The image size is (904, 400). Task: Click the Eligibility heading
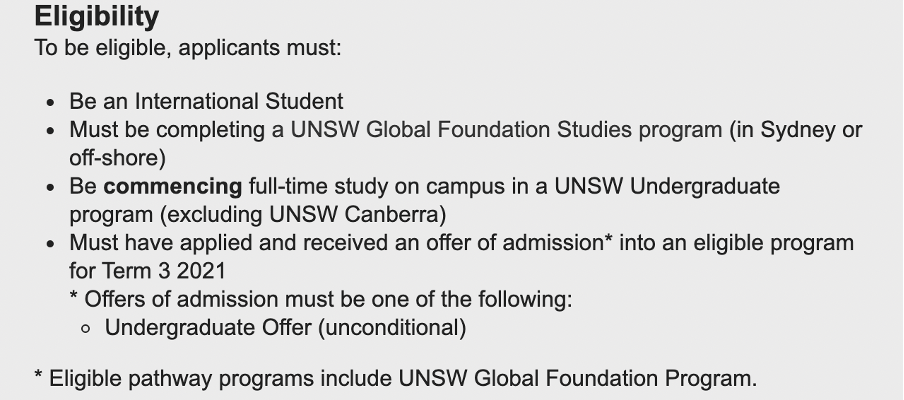tap(96, 17)
